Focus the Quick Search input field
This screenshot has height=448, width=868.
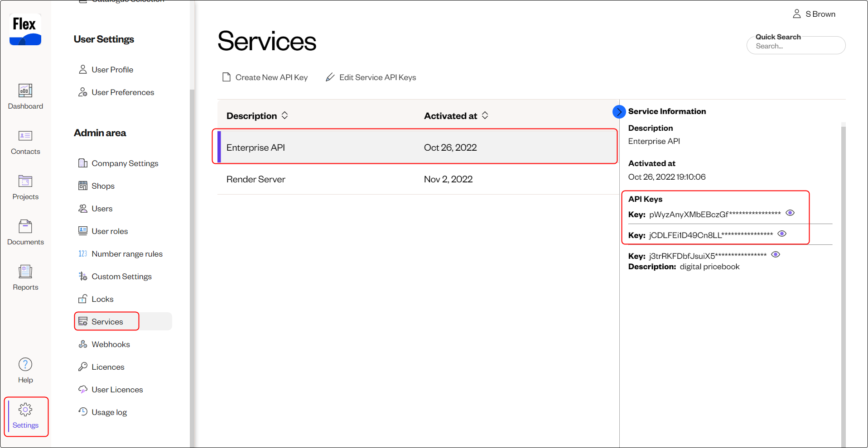coord(796,46)
